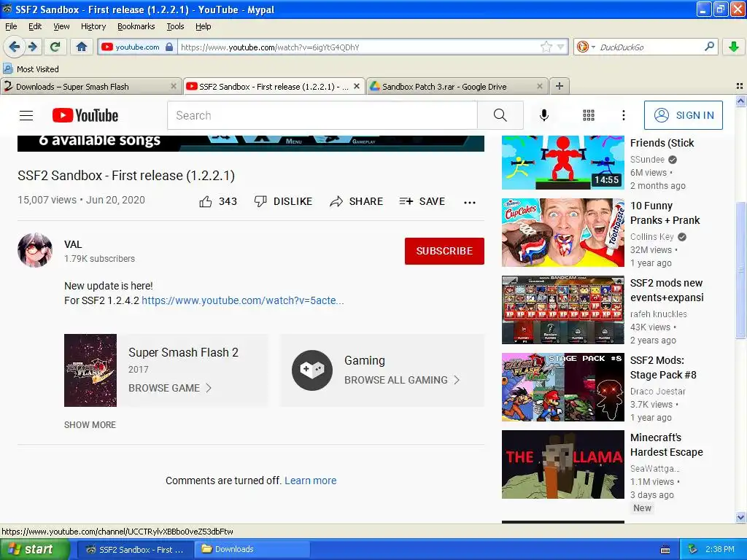Open the list all tabs button

coord(740,86)
